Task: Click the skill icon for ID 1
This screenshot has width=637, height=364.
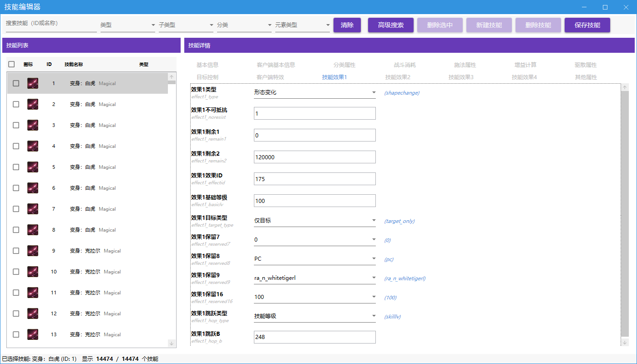Action: [33, 83]
